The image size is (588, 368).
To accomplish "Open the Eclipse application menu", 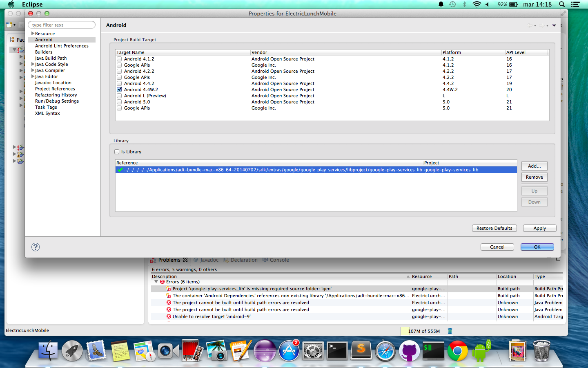I will pyautogui.click(x=32, y=4).
